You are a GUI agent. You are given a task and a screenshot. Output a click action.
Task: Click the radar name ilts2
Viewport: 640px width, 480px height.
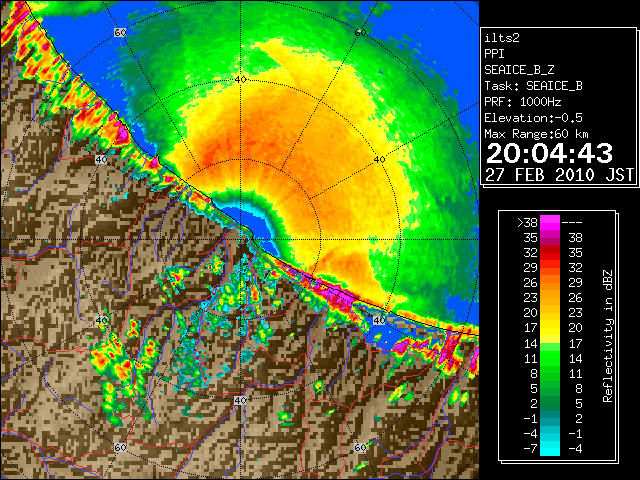(x=502, y=38)
